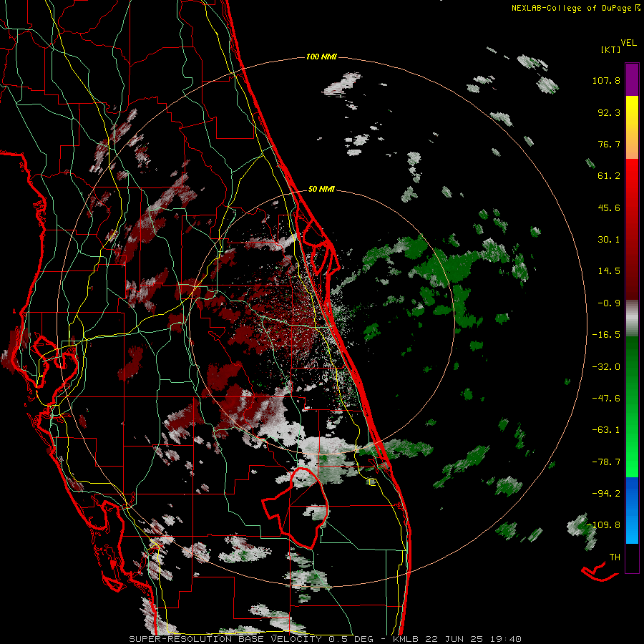Select the 61.2 value on velocity scale

pyautogui.click(x=609, y=176)
